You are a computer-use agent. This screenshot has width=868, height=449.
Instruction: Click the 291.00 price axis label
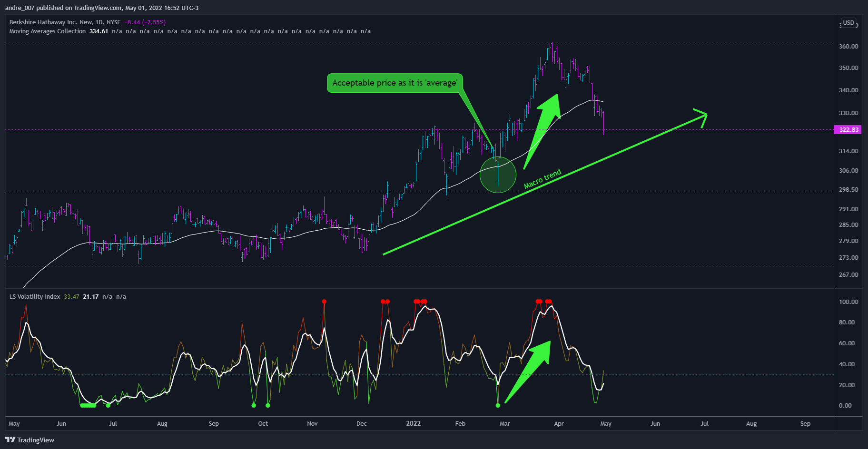pyautogui.click(x=848, y=209)
